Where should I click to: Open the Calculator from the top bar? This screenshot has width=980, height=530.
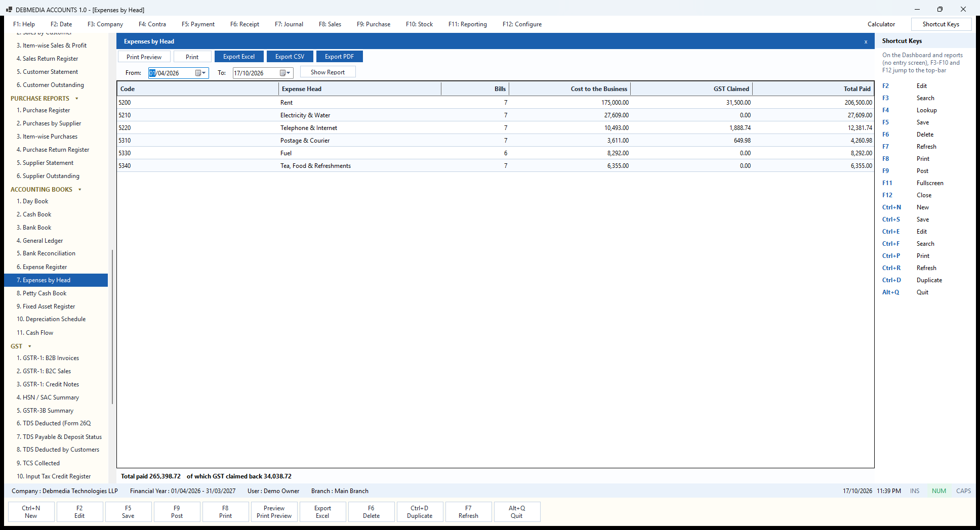(881, 24)
